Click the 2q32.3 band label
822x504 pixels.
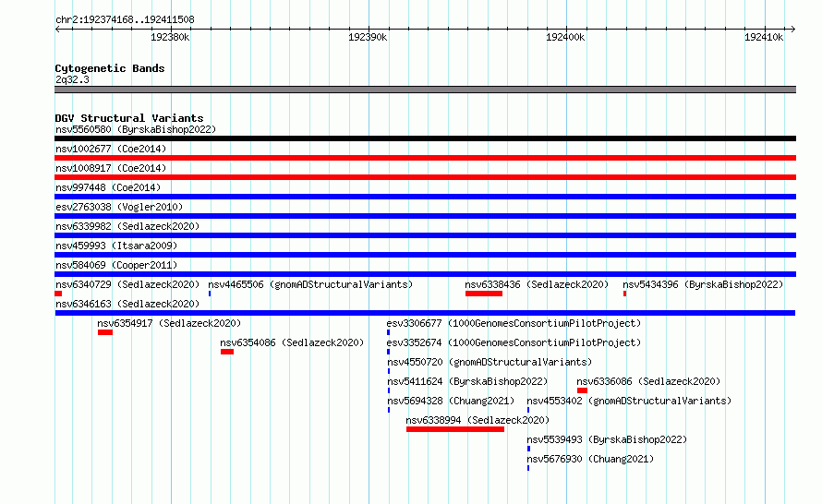pos(72,79)
